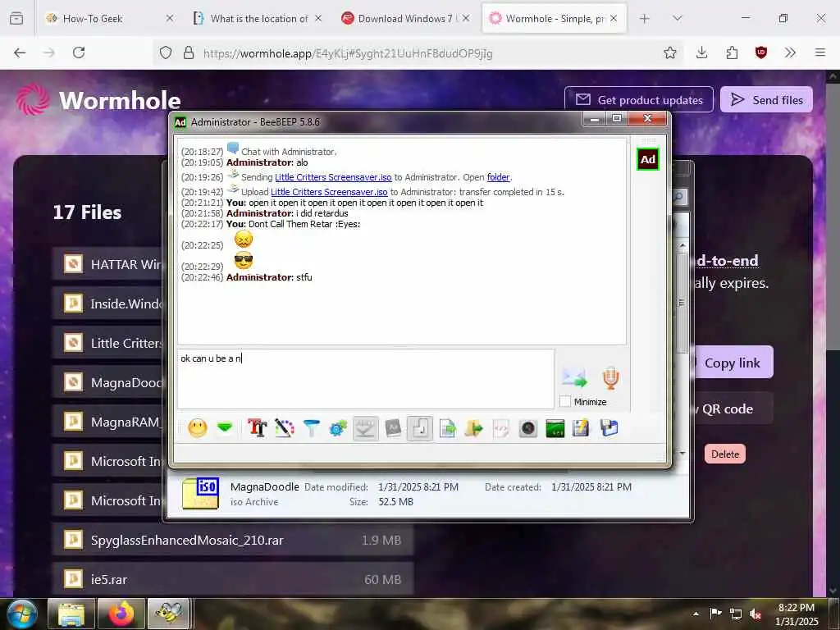Screen dimensions: 840x630
Task: Click the green down-arrow toolbar icon
Action: [x=225, y=427]
